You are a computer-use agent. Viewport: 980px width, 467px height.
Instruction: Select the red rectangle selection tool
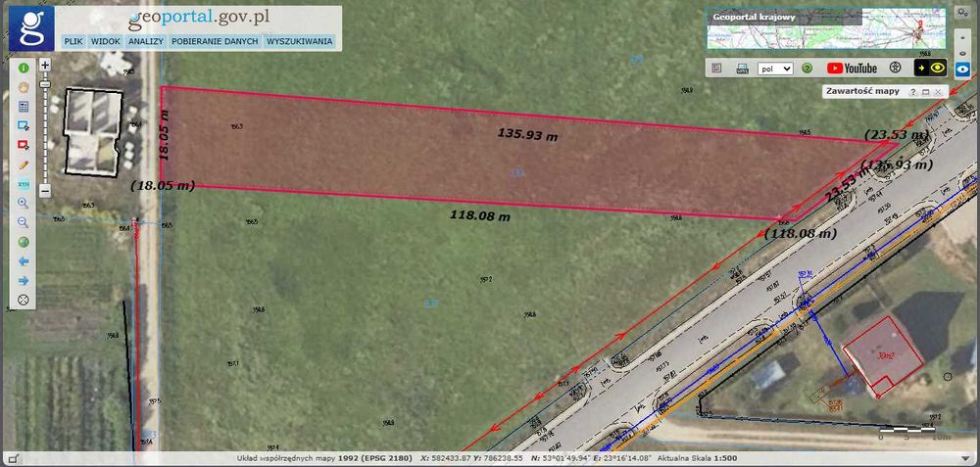(x=24, y=146)
